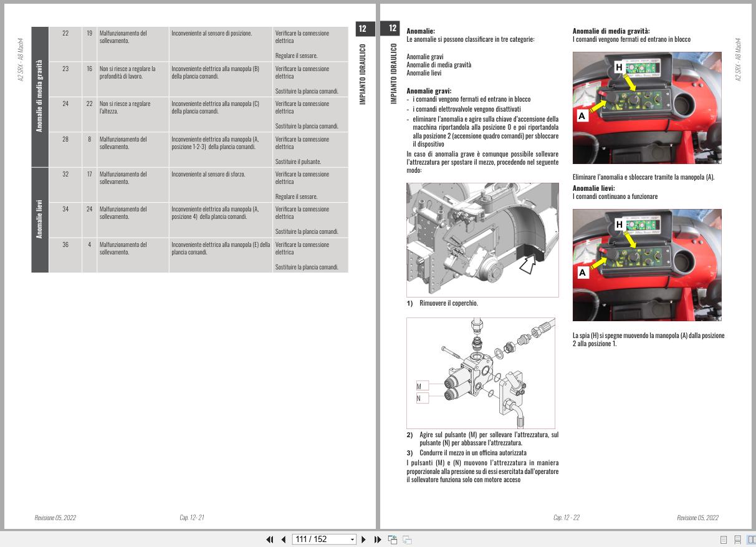Image resolution: width=756 pixels, height=547 pixels.
Task: Click 'Revisione 05, 2022' footer on left page
Action: coord(55,518)
